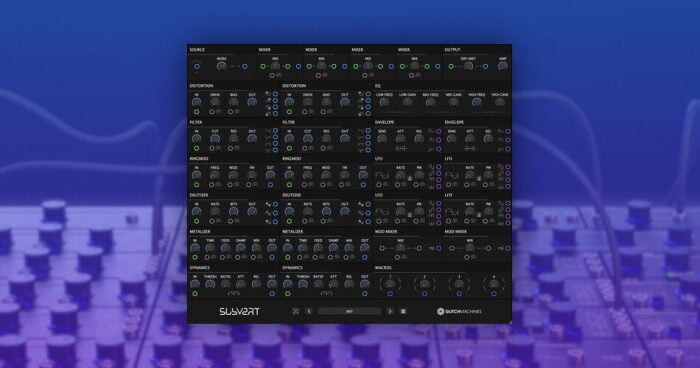The height and width of the screenshot is (368, 700).
Task: Click the first Distortion DRIVE knob
Action: [x=215, y=103]
